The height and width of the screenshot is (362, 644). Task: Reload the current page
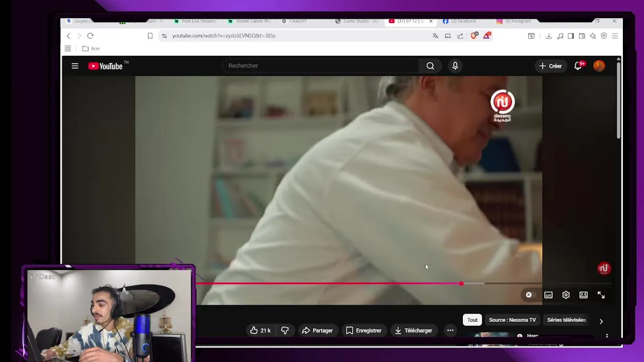[x=90, y=36]
